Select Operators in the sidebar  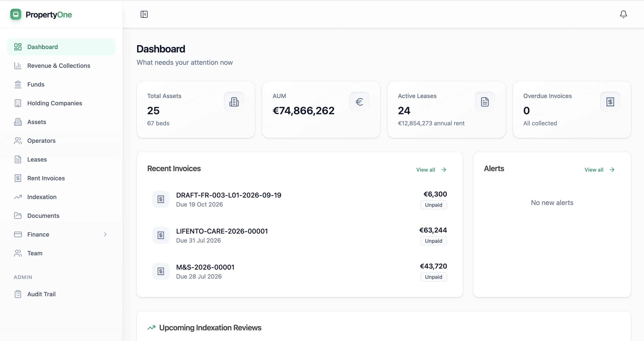[x=61, y=141]
